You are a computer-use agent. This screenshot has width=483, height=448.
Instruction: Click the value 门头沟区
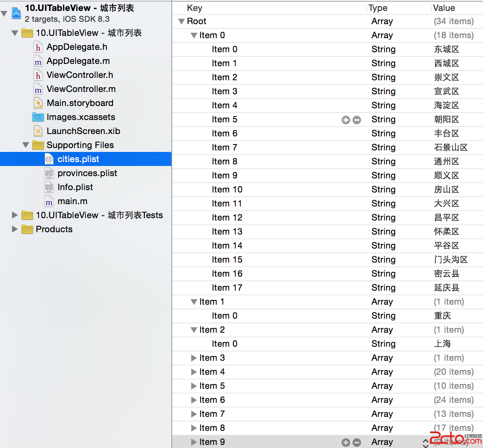click(x=451, y=260)
